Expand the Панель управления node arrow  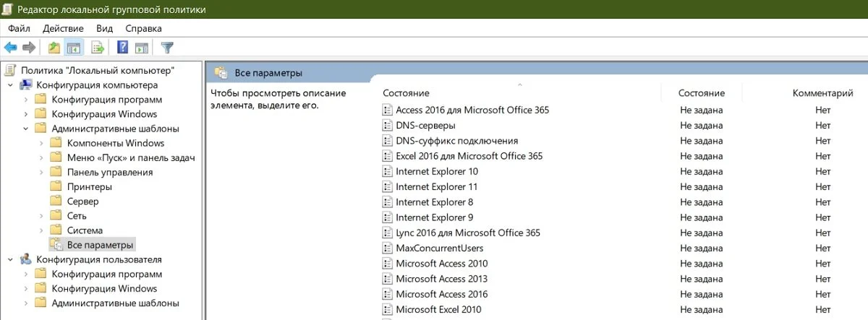pyautogui.click(x=41, y=172)
